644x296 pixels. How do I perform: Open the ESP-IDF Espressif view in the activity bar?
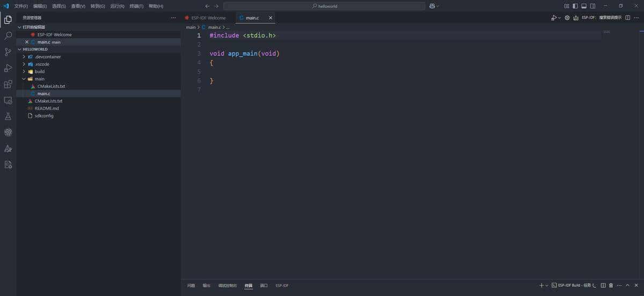tap(8, 132)
